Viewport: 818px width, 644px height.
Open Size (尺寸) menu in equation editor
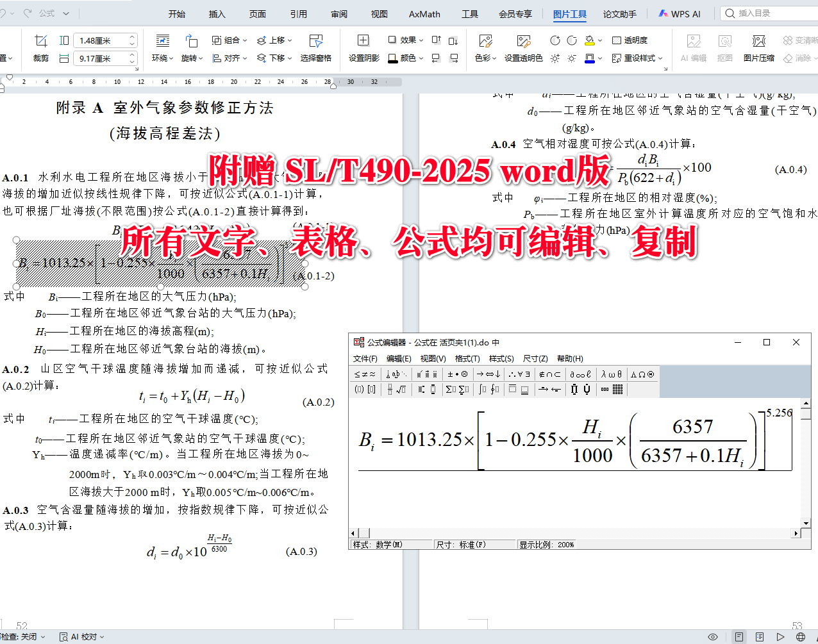point(535,359)
